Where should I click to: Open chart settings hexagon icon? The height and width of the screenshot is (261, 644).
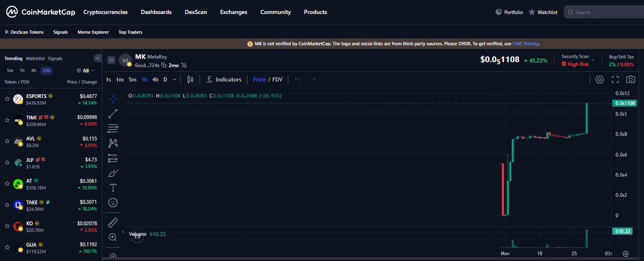coord(599,80)
